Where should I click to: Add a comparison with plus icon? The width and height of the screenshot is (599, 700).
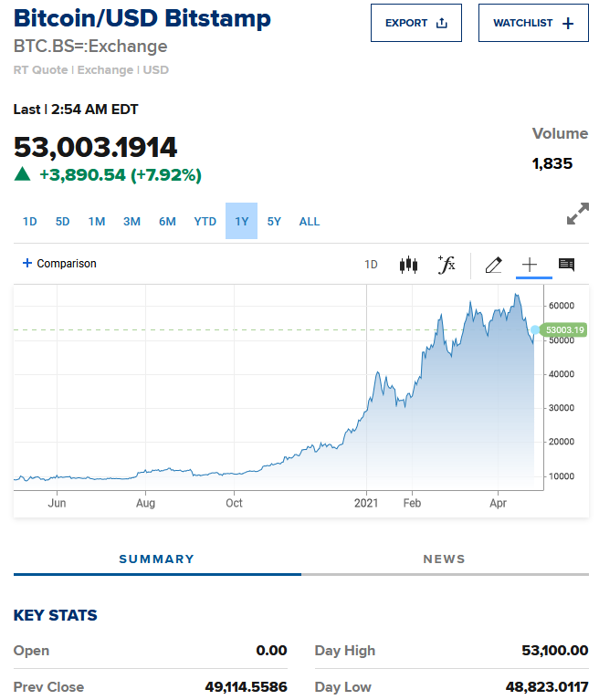27,264
